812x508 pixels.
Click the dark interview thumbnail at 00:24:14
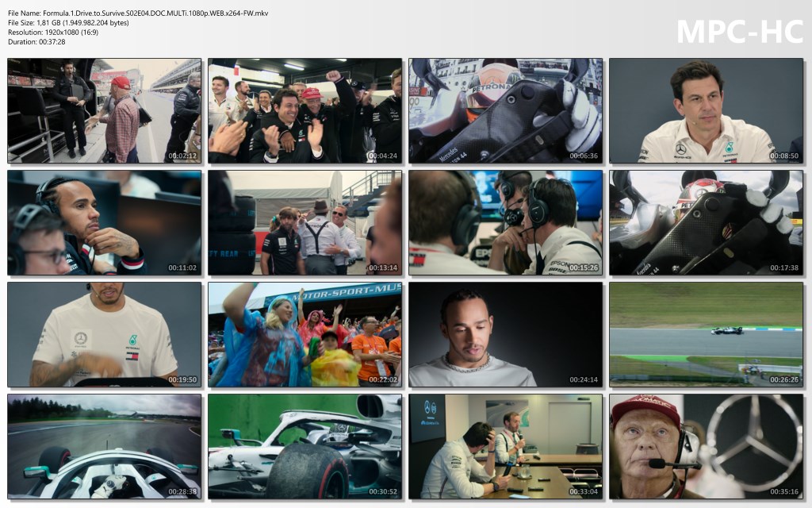(x=505, y=334)
